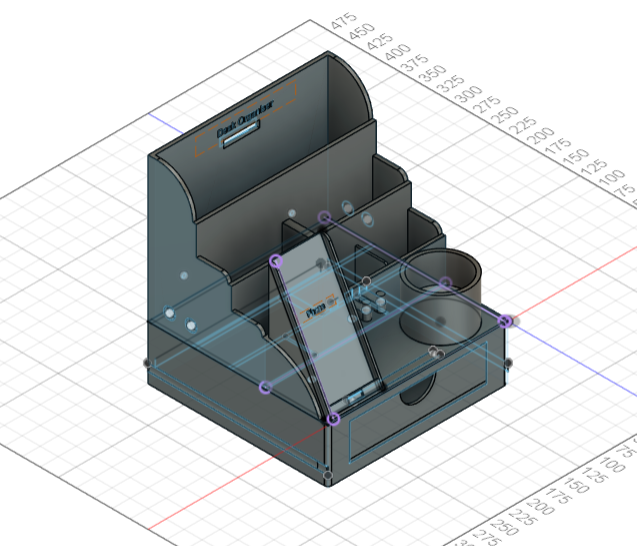Select the purple sketch point behind the phone stand
The height and width of the screenshot is (546, 637).
324,217
